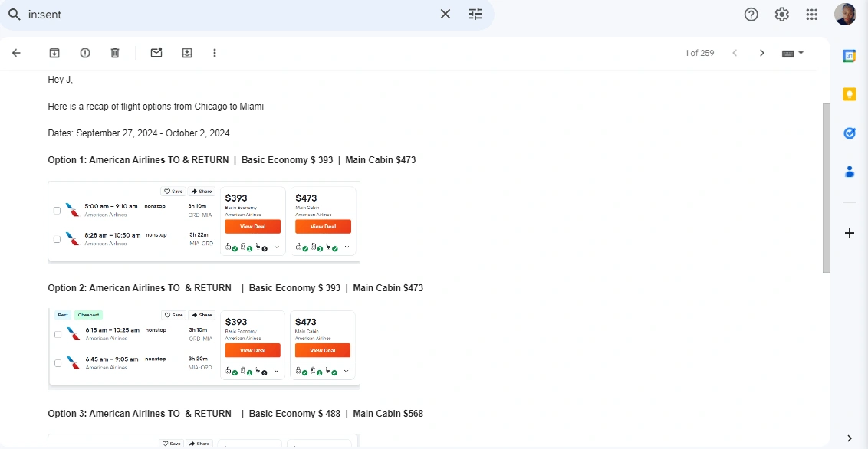The image size is (868, 449).
Task: Click the search magnifier icon
Action: click(14, 15)
